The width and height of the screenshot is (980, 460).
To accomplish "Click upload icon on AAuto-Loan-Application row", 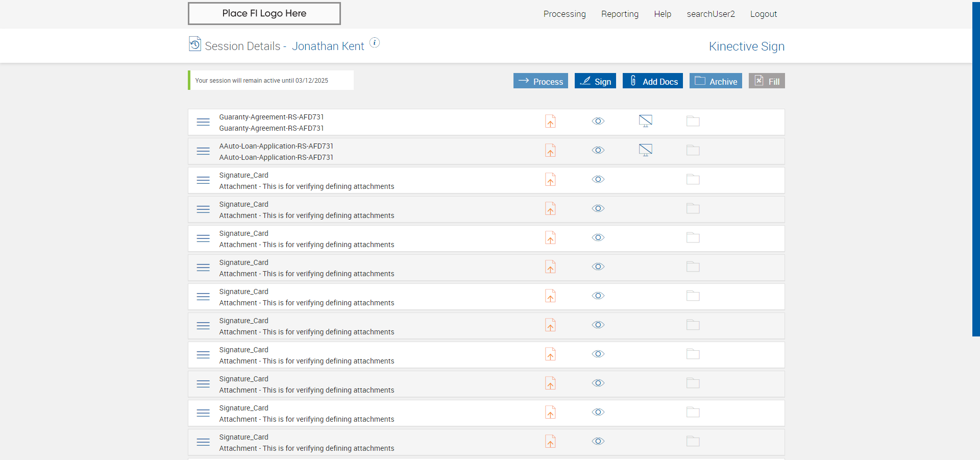I will coord(550,151).
